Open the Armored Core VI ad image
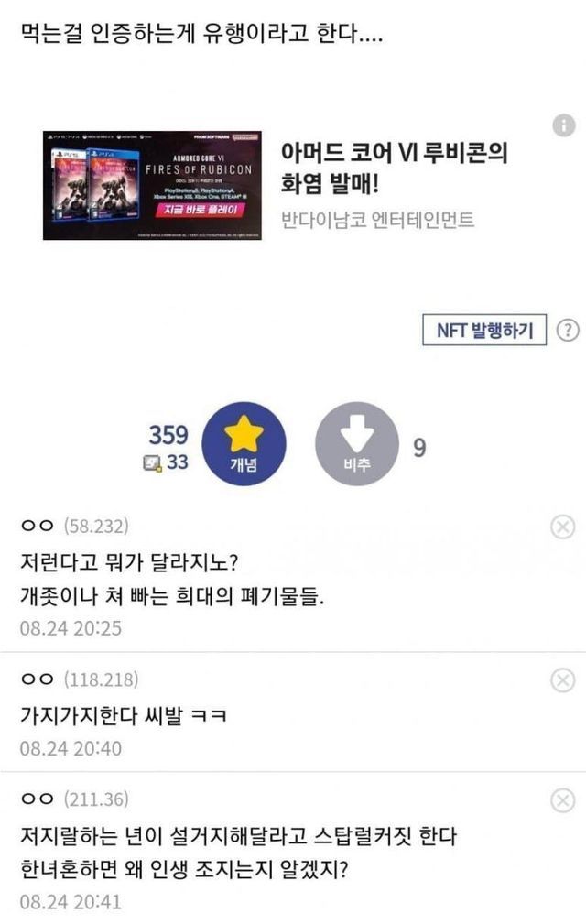The image size is (586, 924). pos(152,185)
